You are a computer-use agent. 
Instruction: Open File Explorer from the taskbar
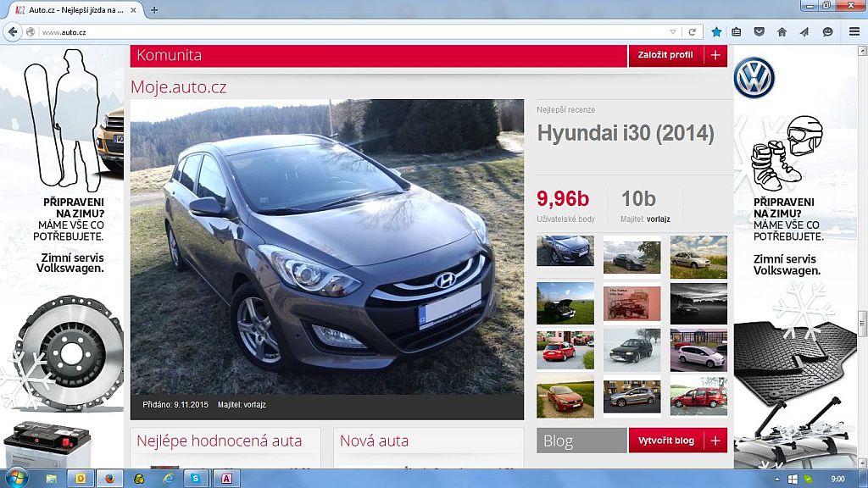click(x=52, y=479)
